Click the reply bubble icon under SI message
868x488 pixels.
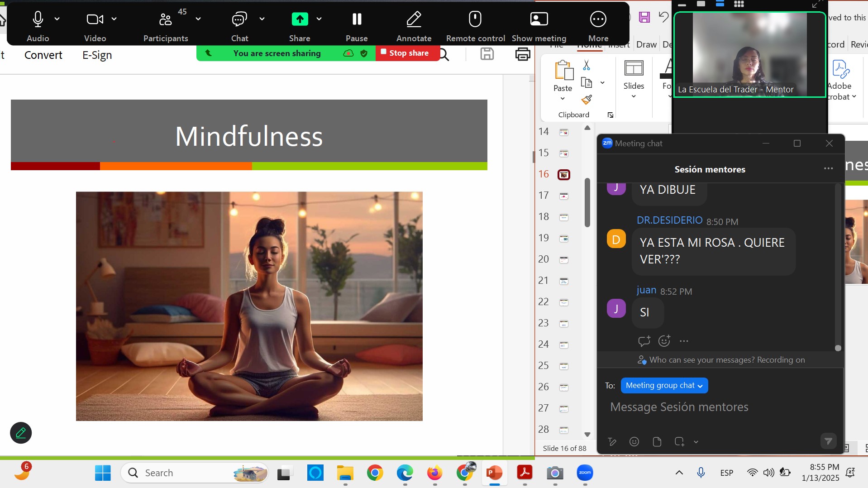pos(644,341)
